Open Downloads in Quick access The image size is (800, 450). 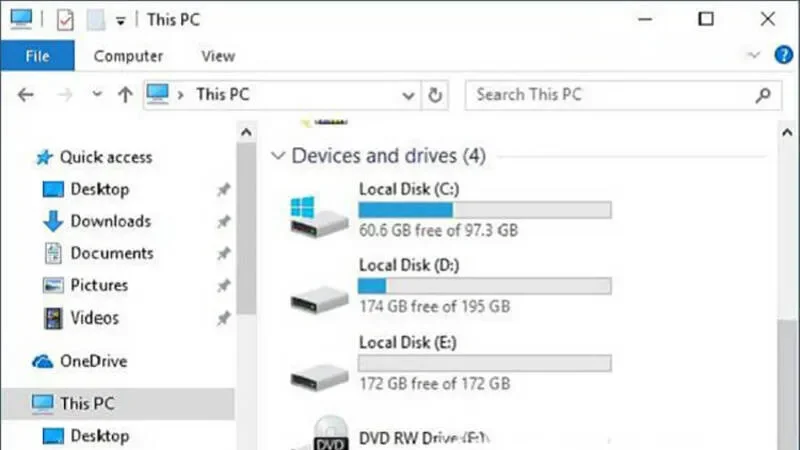coord(110,221)
